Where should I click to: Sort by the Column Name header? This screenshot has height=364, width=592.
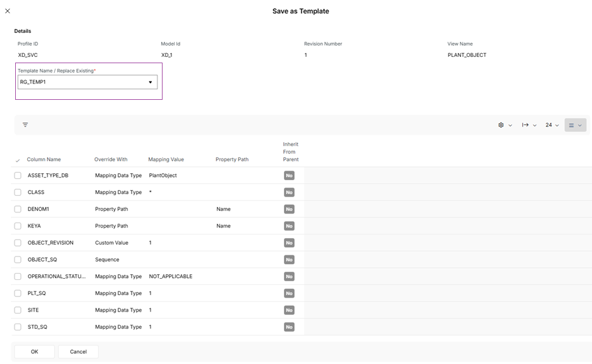tap(44, 160)
